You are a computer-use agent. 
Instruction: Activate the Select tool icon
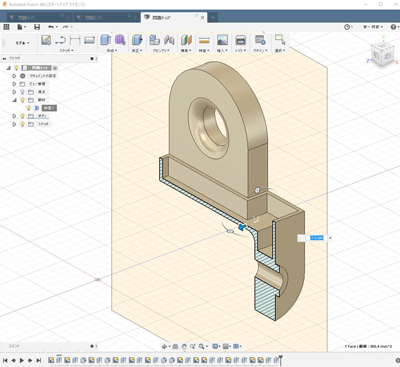[279, 40]
